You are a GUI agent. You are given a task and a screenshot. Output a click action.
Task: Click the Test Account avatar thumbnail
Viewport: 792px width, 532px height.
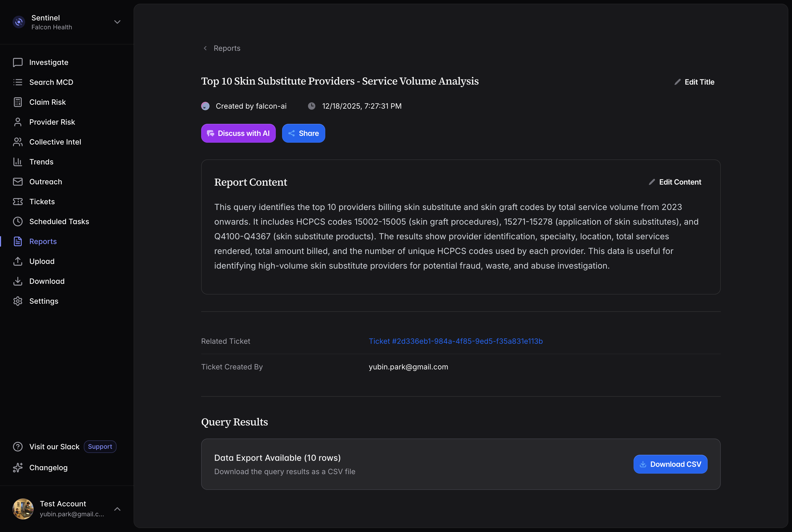tap(23, 509)
